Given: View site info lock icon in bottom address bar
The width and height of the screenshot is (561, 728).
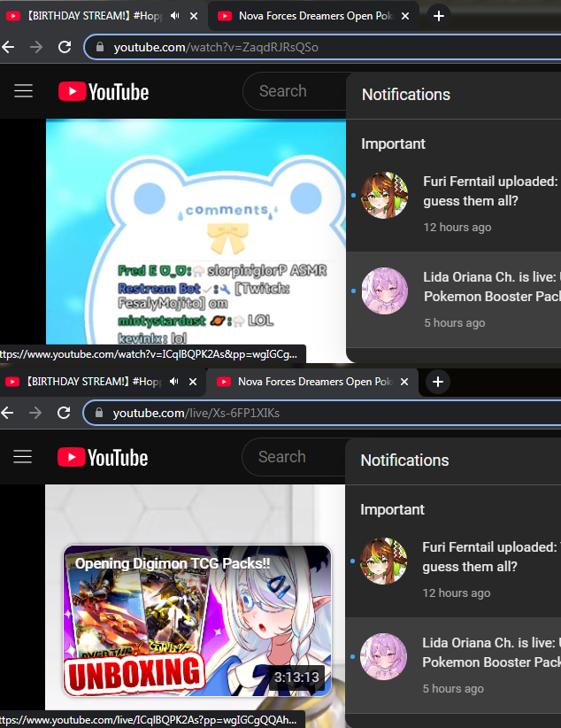Looking at the screenshot, I should pos(98,413).
